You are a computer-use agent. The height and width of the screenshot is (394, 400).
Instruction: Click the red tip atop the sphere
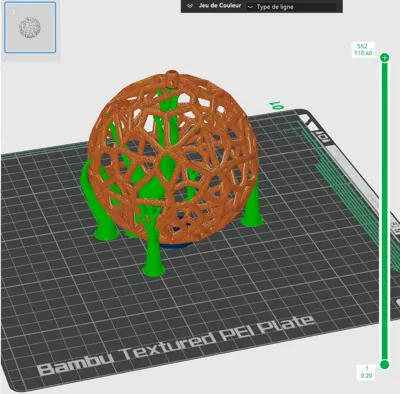tap(172, 73)
